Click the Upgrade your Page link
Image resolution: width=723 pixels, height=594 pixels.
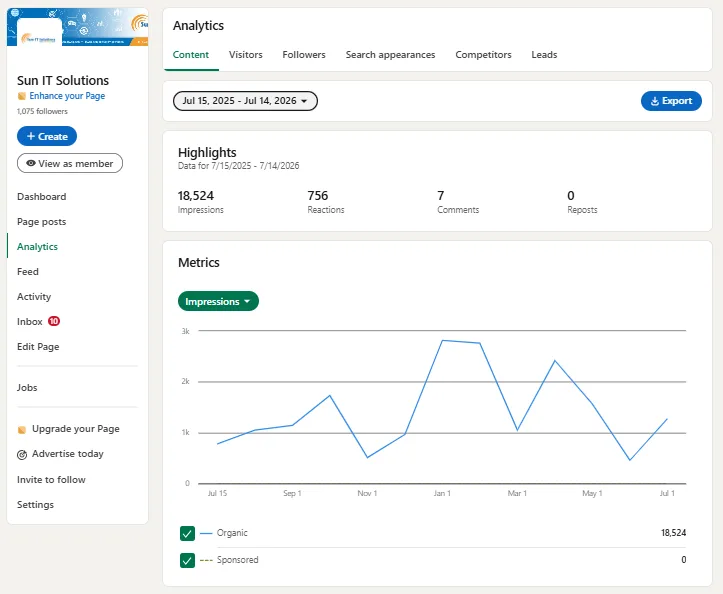tap(76, 429)
